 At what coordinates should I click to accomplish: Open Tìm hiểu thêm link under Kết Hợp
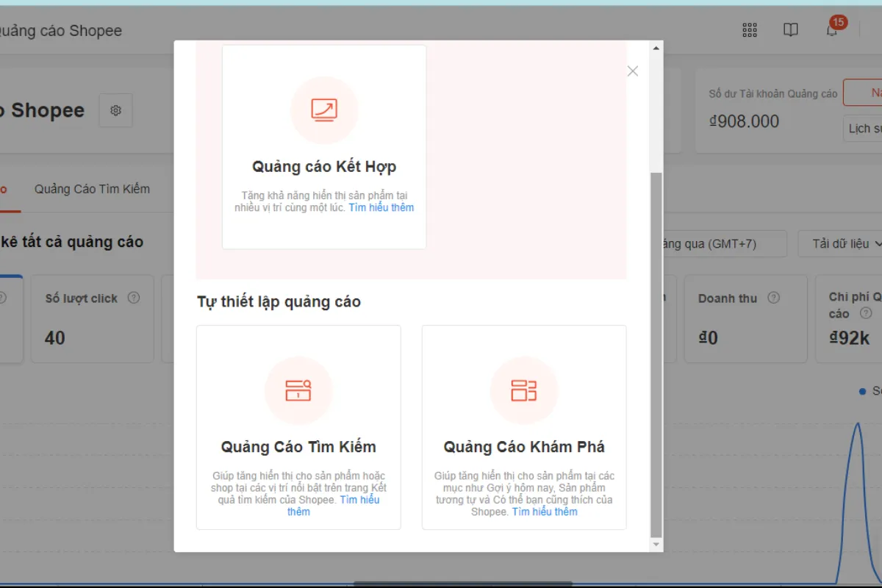coord(381,207)
